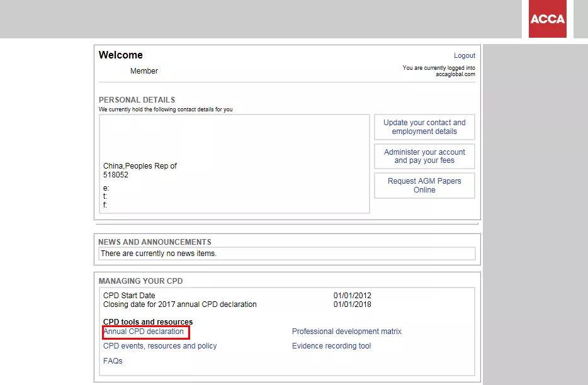Click the ACCA logo
The width and height of the screenshot is (588, 385).
click(548, 19)
